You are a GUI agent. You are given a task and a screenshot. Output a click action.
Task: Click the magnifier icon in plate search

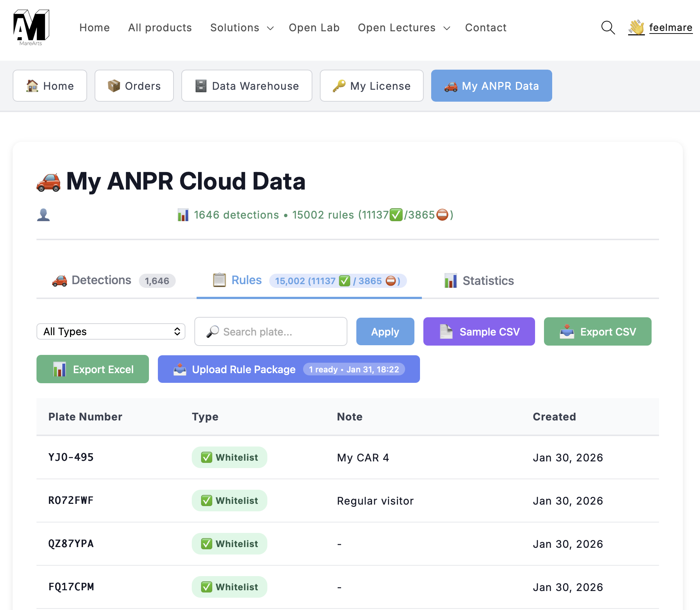click(213, 331)
